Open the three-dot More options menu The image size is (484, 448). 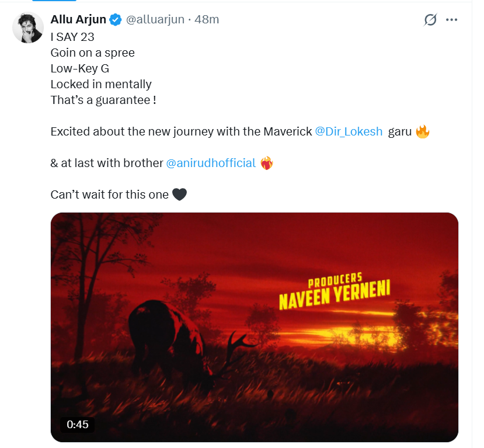[451, 20]
